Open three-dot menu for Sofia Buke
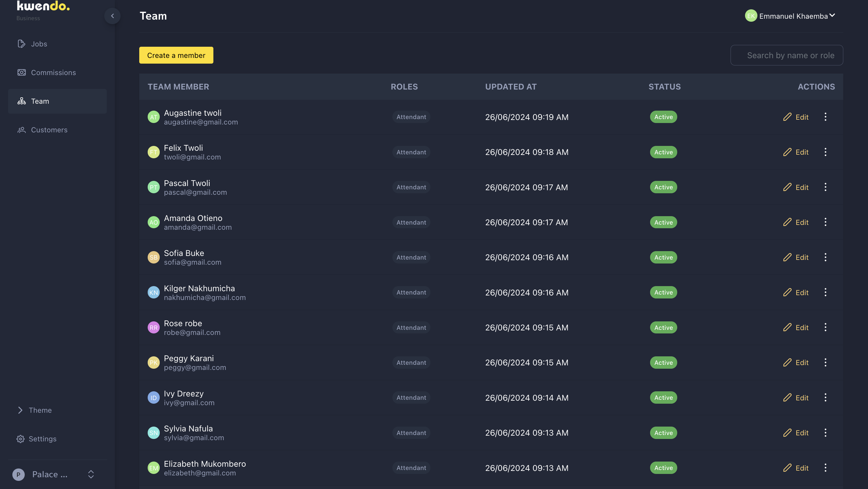 tap(825, 257)
